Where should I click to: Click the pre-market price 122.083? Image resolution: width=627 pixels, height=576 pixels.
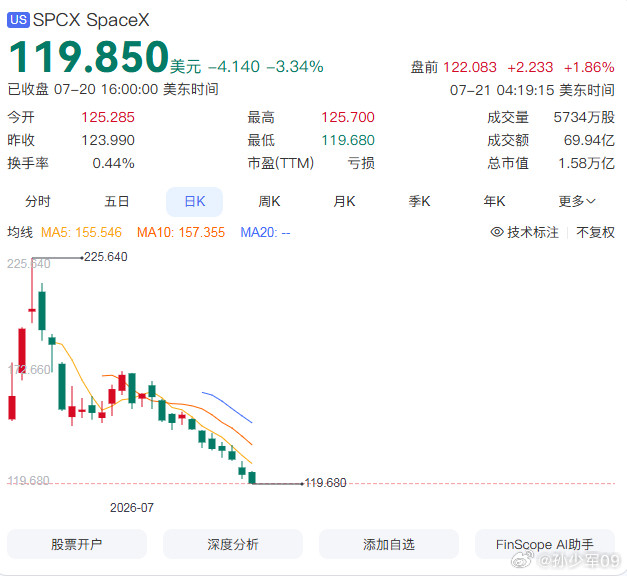(x=470, y=67)
